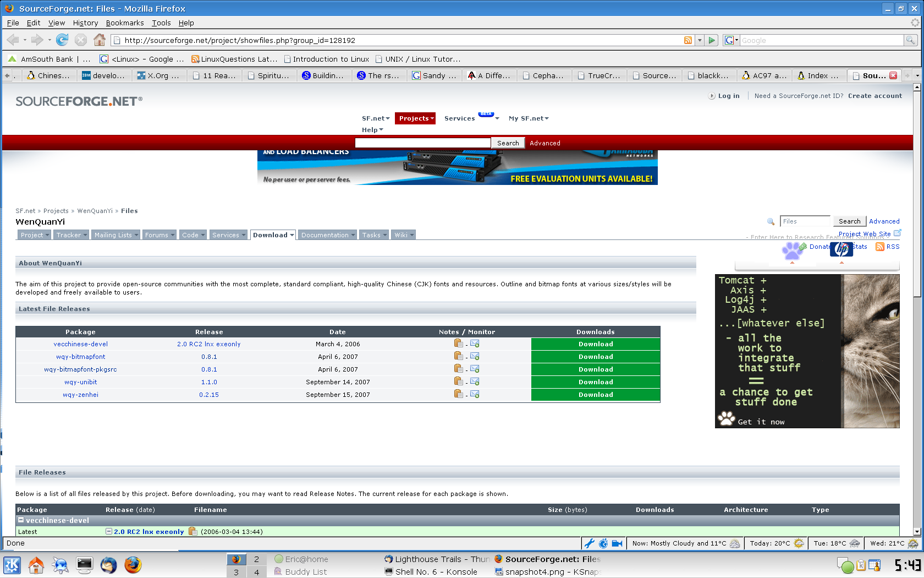Open the Projects dropdown menu
Image resolution: width=924 pixels, height=578 pixels.
pyautogui.click(x=415, y=118)
